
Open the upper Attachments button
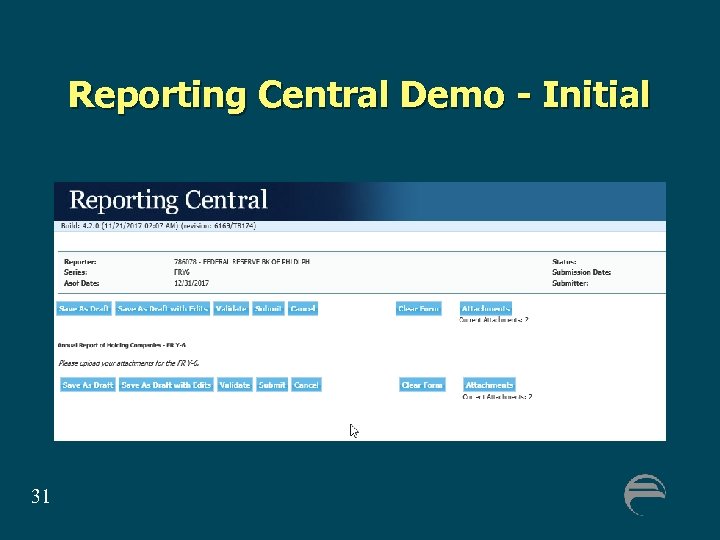click(486, 309)
